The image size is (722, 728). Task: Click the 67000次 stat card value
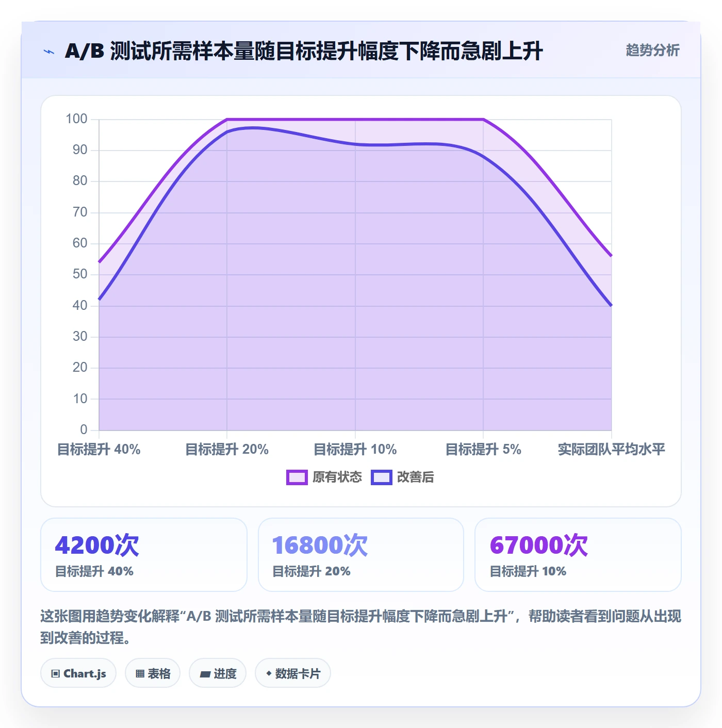pyautogui.click(x=538, y=545)
